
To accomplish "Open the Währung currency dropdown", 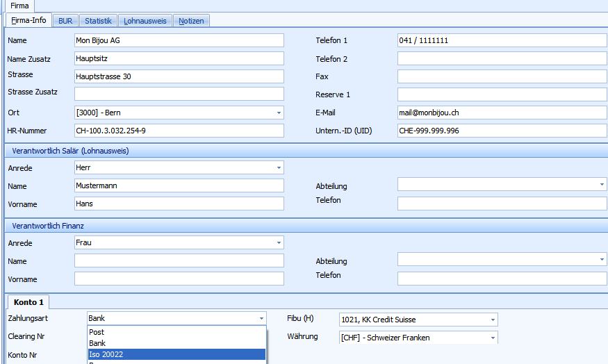I will pyautogui.click(x=493, y=338).
